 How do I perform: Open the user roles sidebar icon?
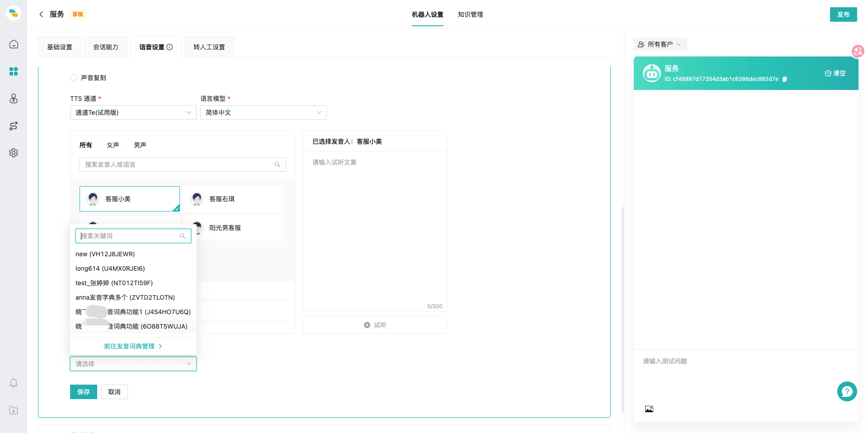tap(14, 99)
